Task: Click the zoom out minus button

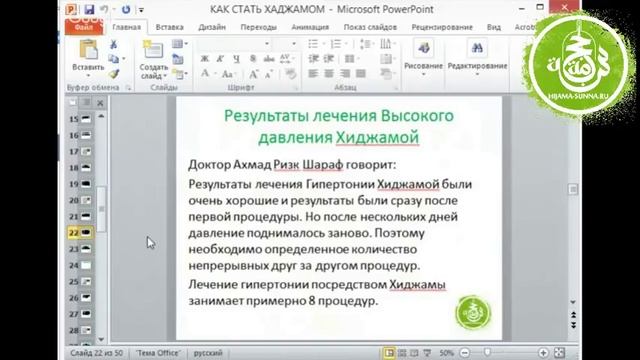Action: coord(464,353)
